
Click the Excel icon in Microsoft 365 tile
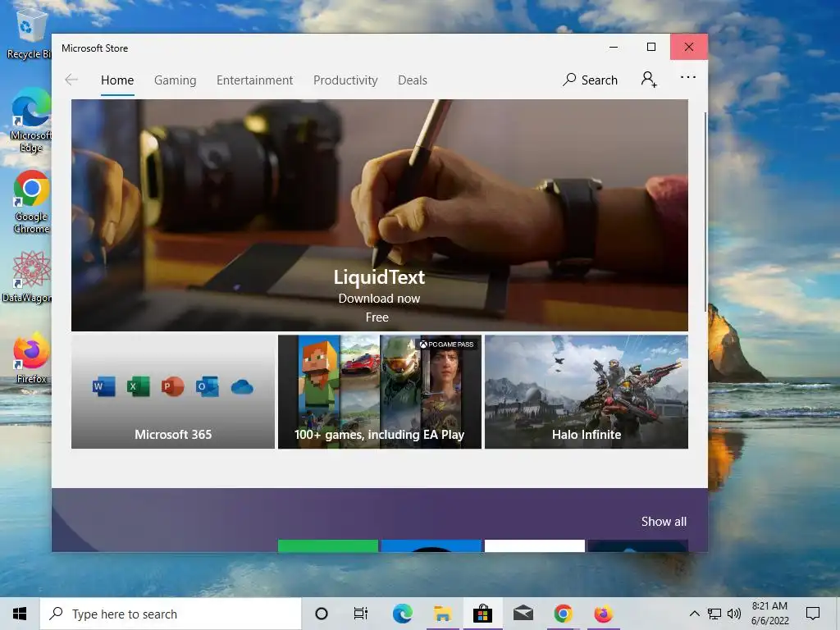pos(138,386)
